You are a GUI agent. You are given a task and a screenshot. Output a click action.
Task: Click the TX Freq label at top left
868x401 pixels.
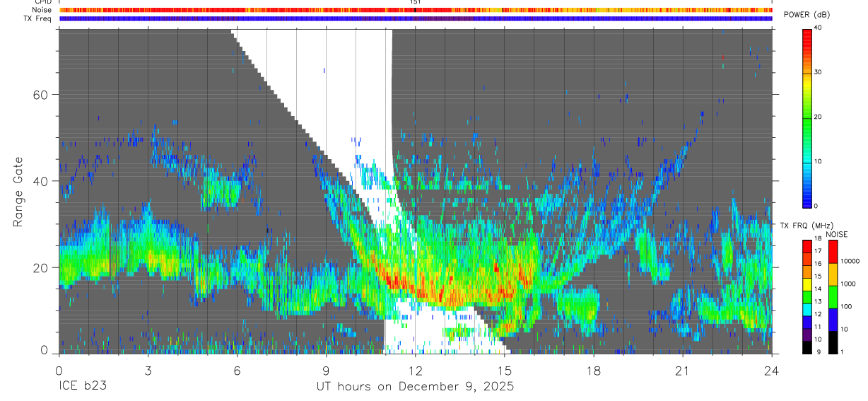pyautogui.click(x=37, y=18)
